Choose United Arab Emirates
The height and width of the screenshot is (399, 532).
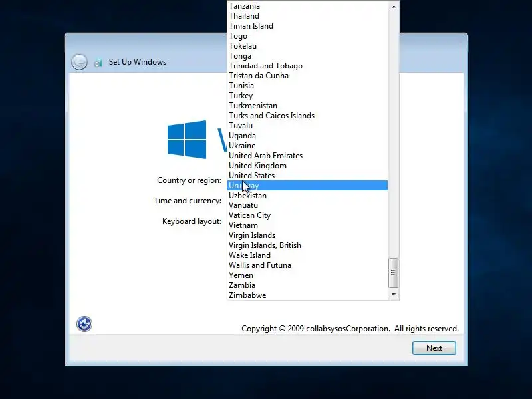(x=307, y=156)
